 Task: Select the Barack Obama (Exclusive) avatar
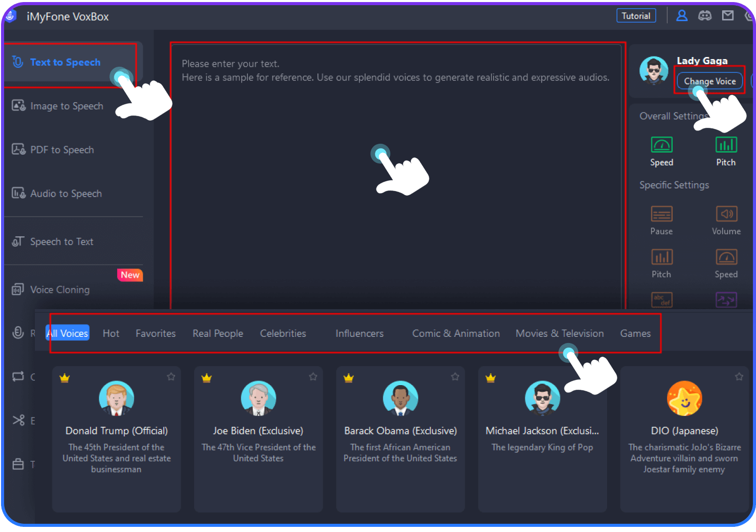(401, 398)
